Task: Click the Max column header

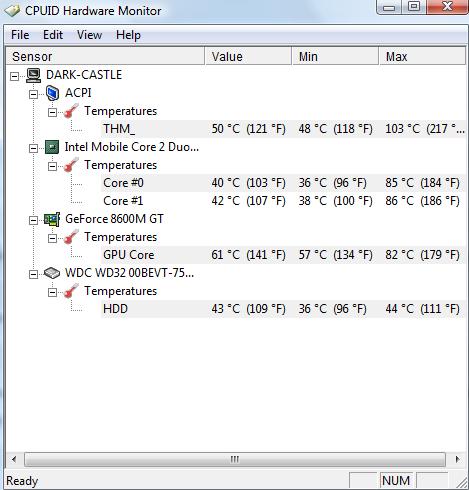Action: click(x=422, y=56)
